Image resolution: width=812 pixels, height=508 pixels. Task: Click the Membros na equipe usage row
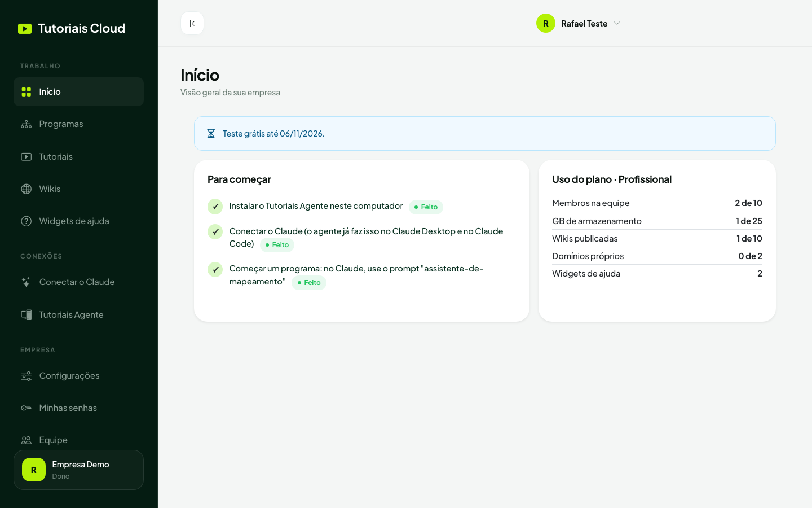[x=657, y=203]
